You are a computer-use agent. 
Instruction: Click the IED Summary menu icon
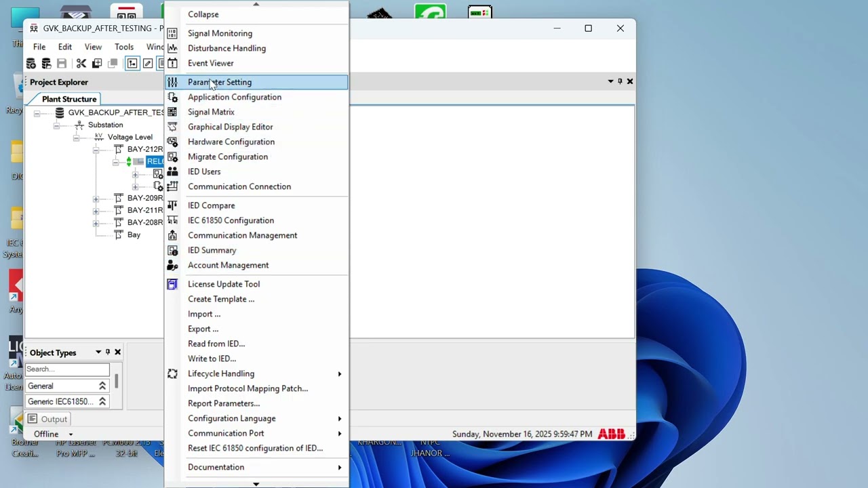pyautogui.click(x=172, y=250)
